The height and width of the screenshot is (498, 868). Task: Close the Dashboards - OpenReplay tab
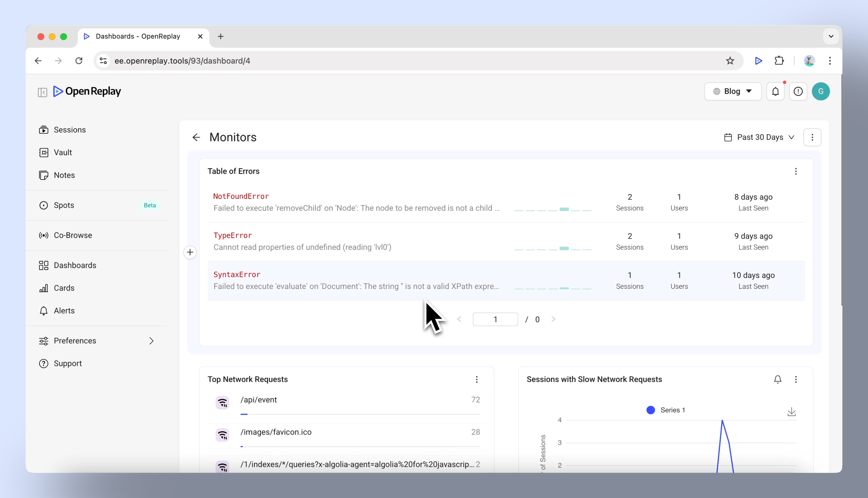point(200,36)
